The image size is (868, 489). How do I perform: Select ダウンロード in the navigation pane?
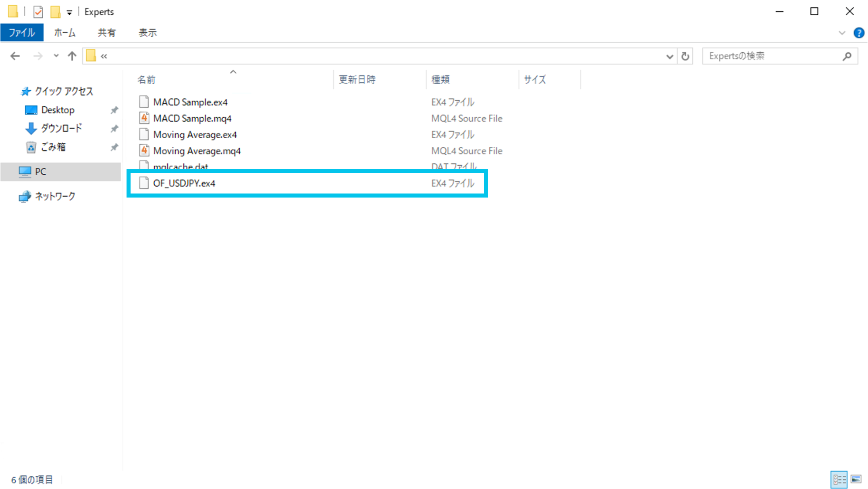61,128
